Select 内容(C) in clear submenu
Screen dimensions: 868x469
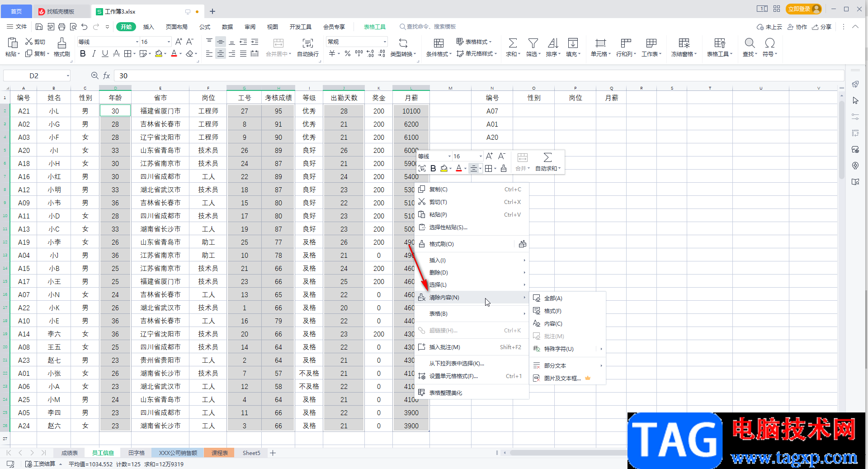567,324
